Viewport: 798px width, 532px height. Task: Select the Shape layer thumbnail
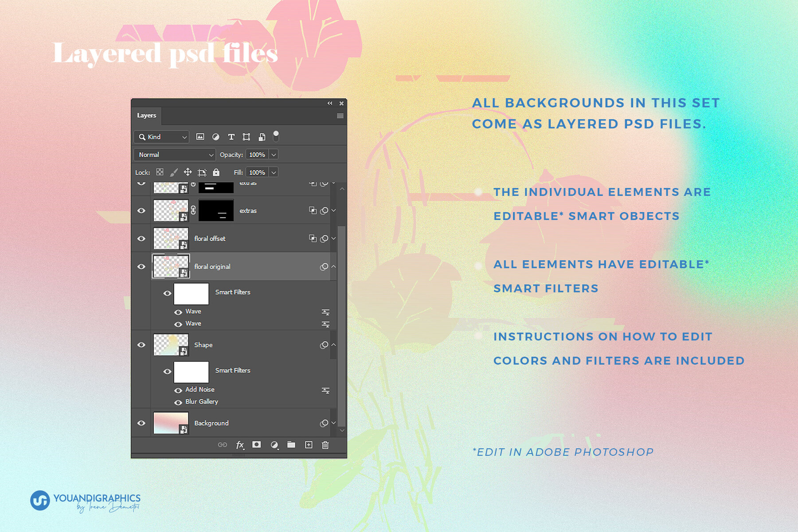[171, 345]
